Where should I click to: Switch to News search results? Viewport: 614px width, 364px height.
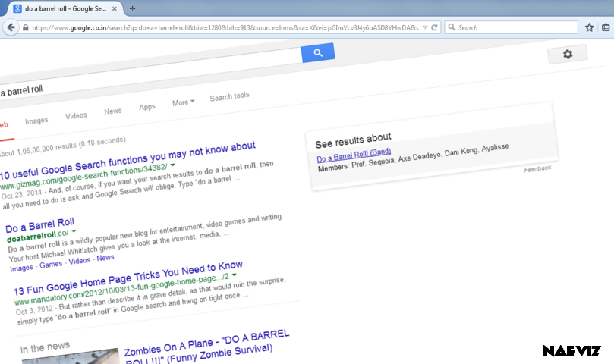coord(113,111)
